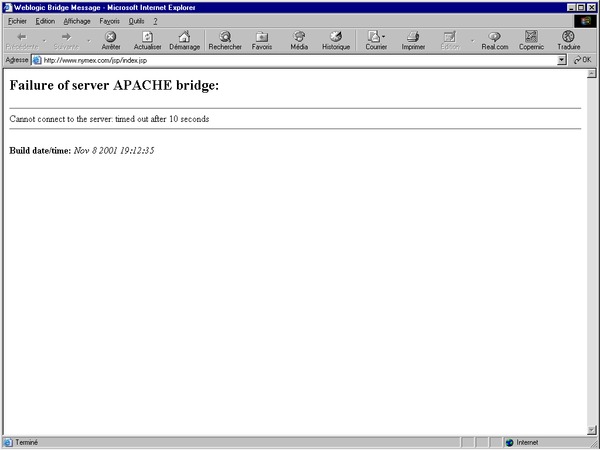600x450 pixels.
Task: Maximize the Internet Explorer window
Action: [581, 8]
